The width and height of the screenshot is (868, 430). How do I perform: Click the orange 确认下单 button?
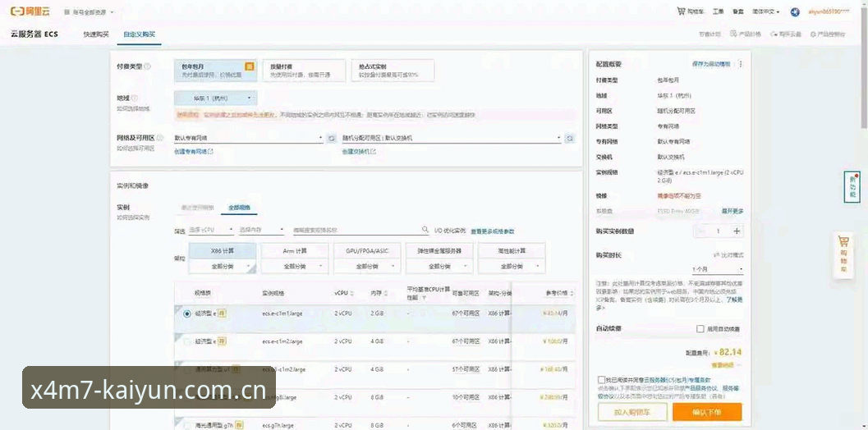(x=707, y=412)
